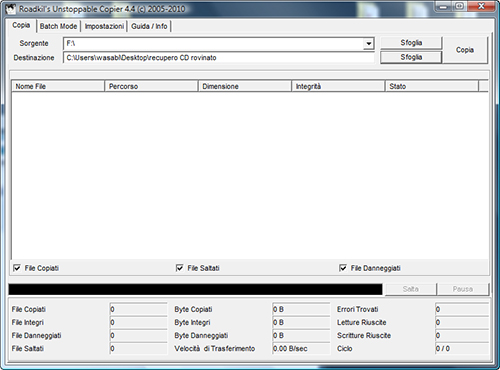This screenshot has width=500, height=370.
Task: Toggle the File Copiati checkbox
Action: point(17,268)
